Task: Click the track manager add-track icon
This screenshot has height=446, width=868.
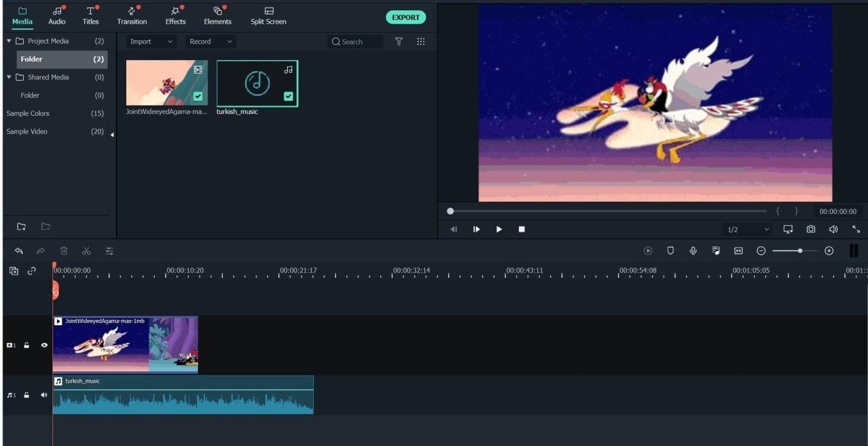Action: 13,271
